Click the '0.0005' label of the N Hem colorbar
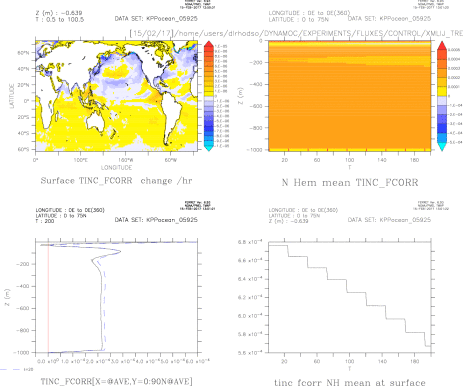Screen dimensions: 463x386 pyautogui.click(x=454, y=50)
